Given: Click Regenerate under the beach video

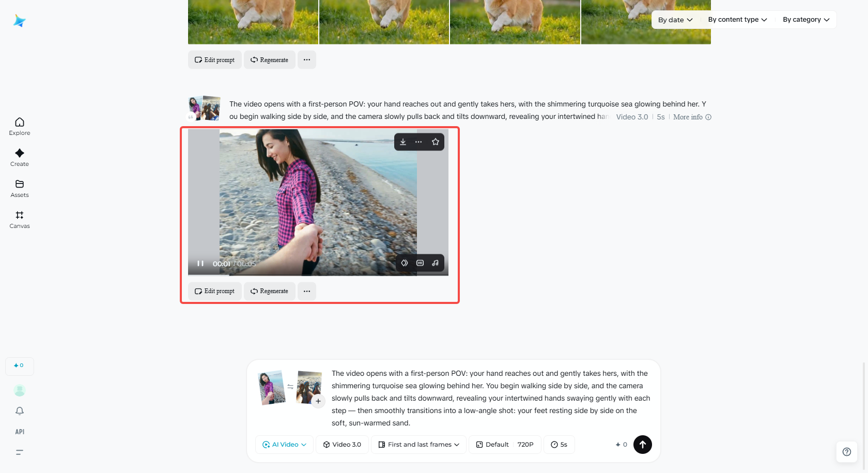Looking at the screenshot, I should tap(269, 291).
